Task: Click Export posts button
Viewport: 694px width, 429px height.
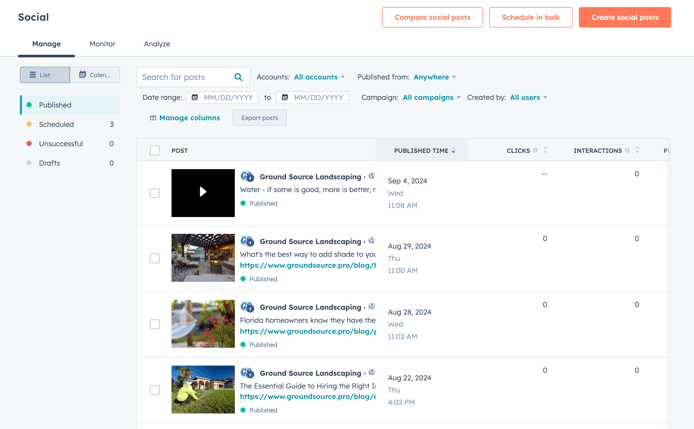Action: pyautogui.click(x=260, y=118)
